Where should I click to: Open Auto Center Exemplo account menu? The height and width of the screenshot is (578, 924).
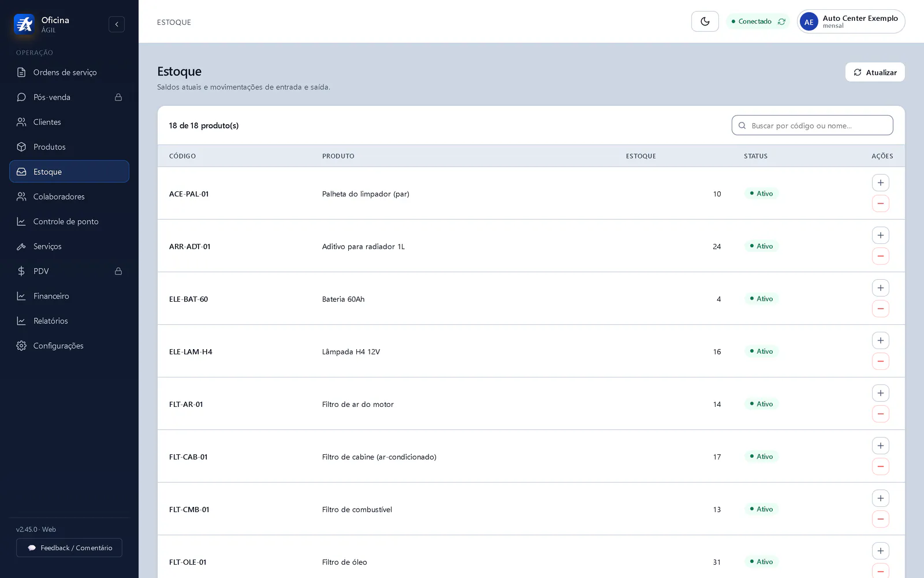(x=851, y=21)
